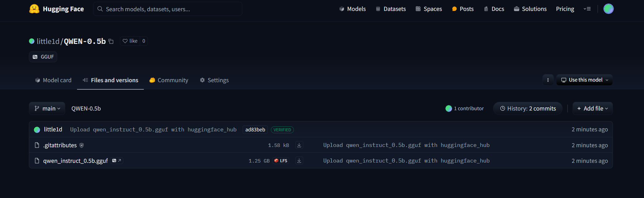
Task: Download the .gitattributes file
Action: point(299,145)
